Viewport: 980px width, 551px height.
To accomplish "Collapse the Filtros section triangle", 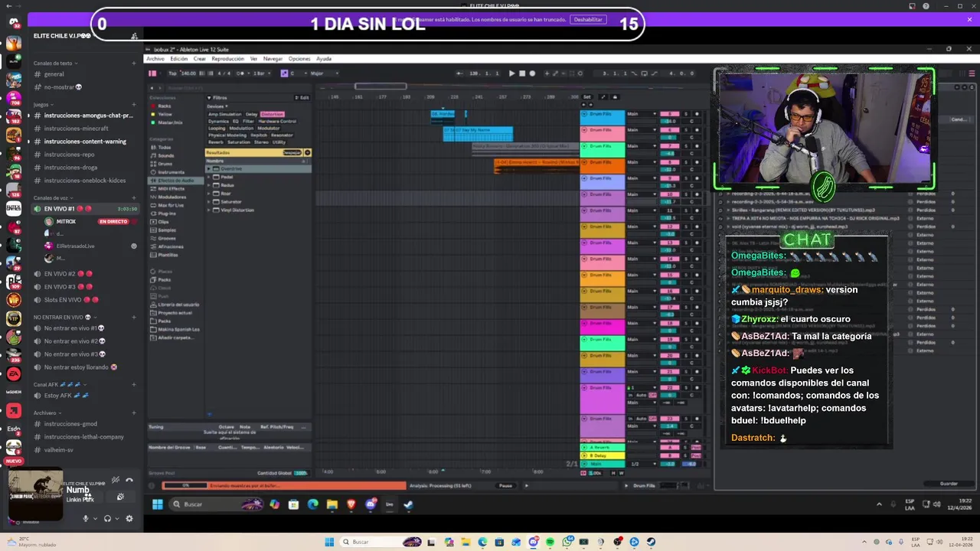I will [209, 98].
